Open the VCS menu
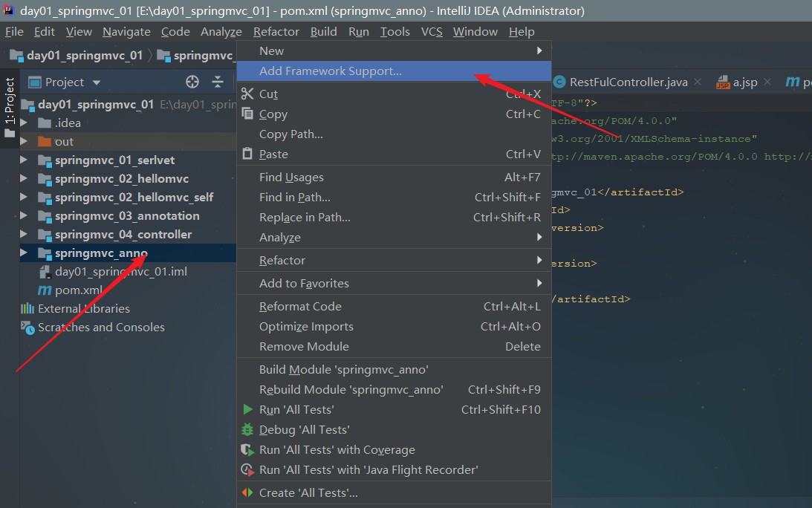The height and width of the screenshot is (508, 812). click(432, 32)
